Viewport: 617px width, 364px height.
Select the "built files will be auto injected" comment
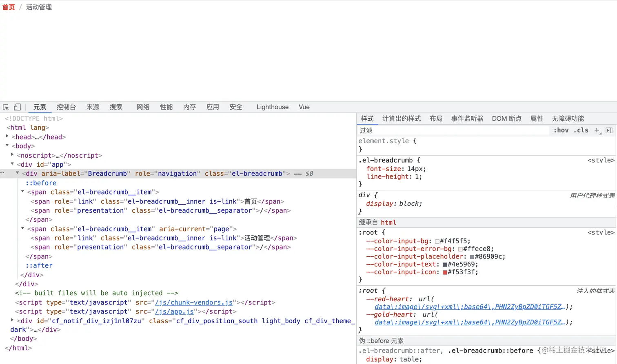tap(96, 293)
